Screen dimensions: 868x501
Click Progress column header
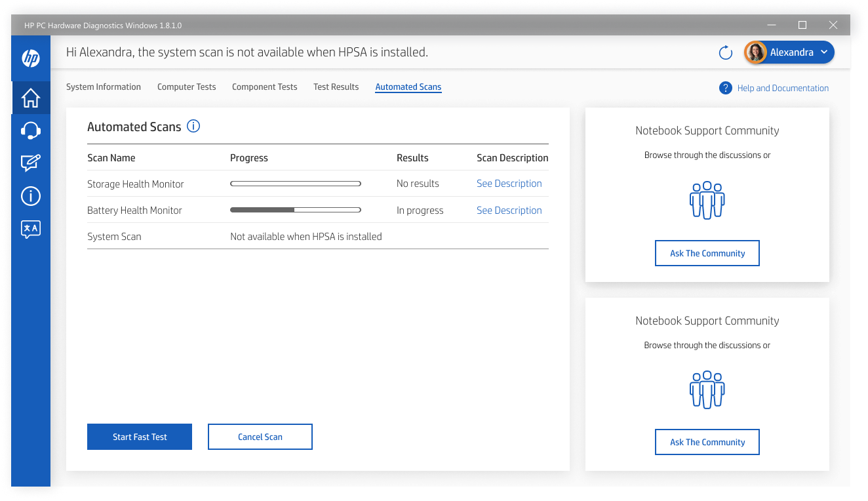[x=249, y=158]
